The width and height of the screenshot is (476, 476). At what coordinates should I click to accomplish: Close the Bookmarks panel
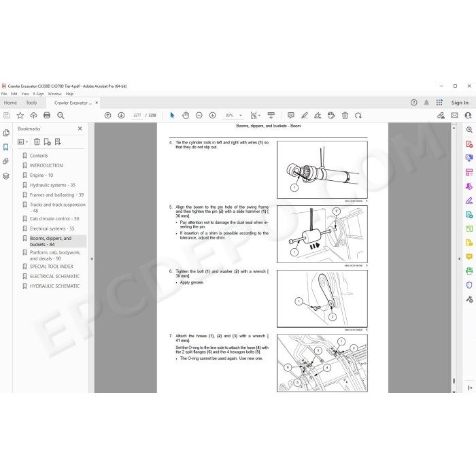click(80, 129)
